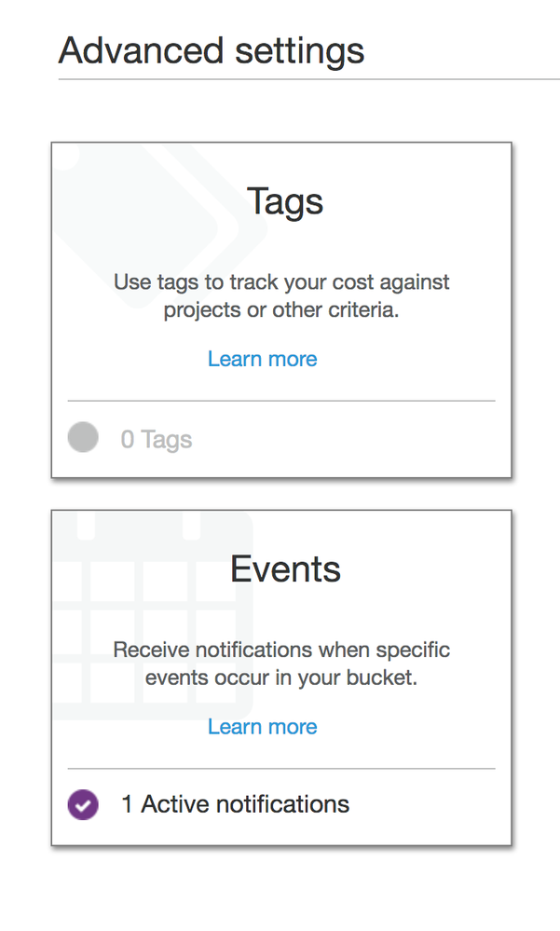
Task: Click the purple checkmark beside Active notifications
Action: pyautogui.click(x=83, y=804)
